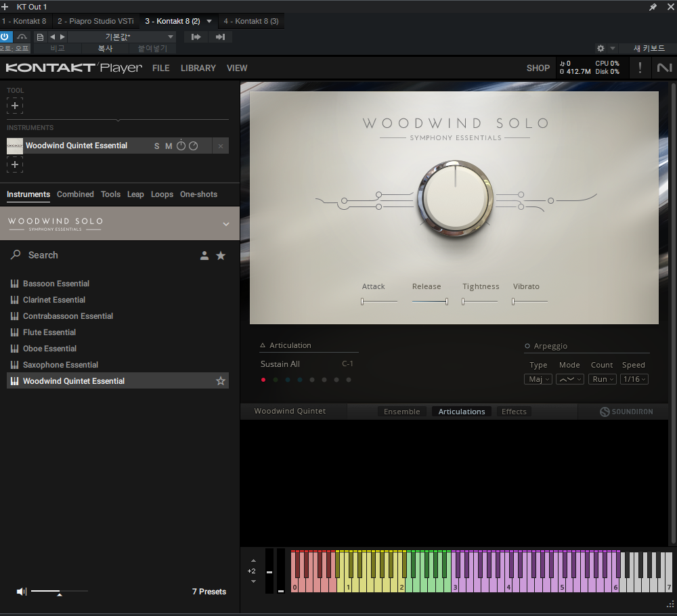Click the plus icon beside KT Out 1

click(x=5, y=7)
